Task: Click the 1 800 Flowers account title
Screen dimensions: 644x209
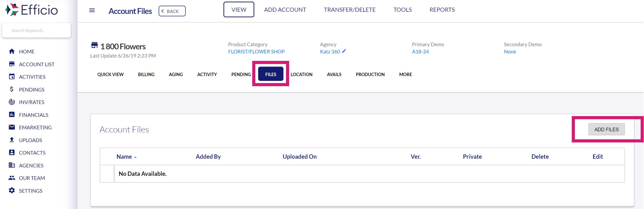Action: tap(123, 46)
